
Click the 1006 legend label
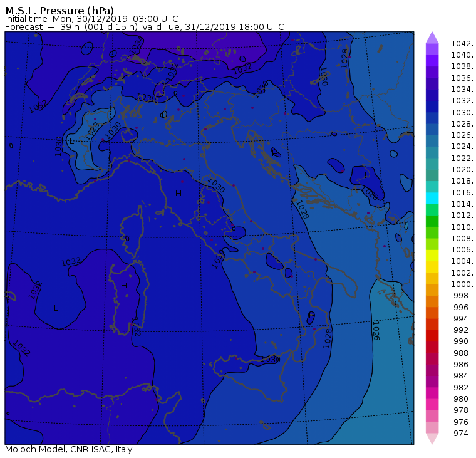(462, 249)
